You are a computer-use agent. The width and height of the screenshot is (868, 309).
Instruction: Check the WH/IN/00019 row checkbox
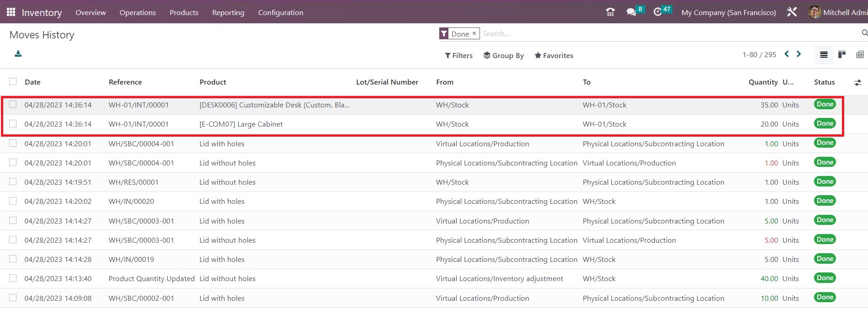tap(13, 259)
